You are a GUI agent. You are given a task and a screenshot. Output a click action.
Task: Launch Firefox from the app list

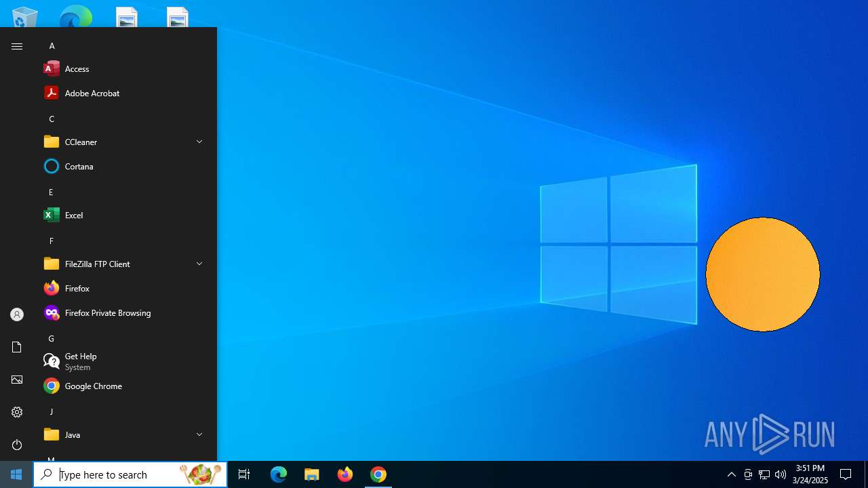[125, 288]
